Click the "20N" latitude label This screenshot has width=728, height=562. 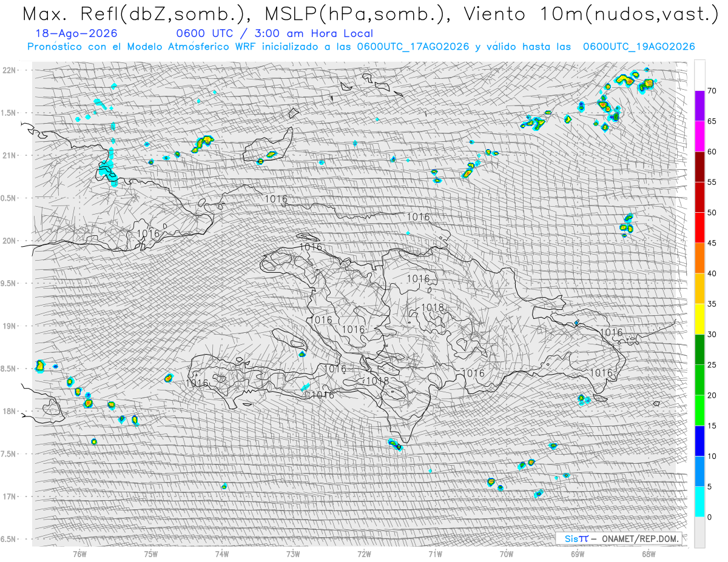point(10,241)
